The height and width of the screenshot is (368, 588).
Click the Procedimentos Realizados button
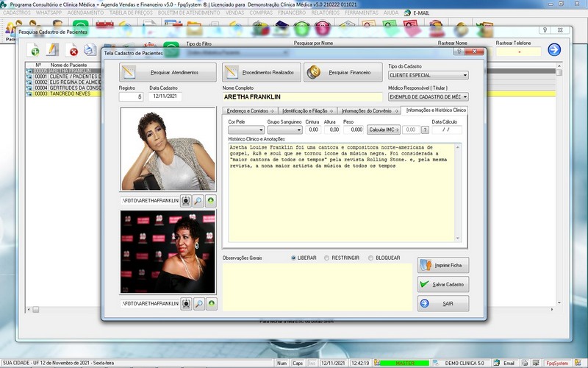262,72
